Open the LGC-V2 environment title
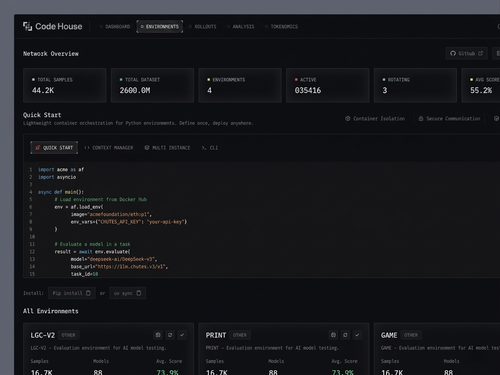Screen dimensions: 500x375 point(43,335)
